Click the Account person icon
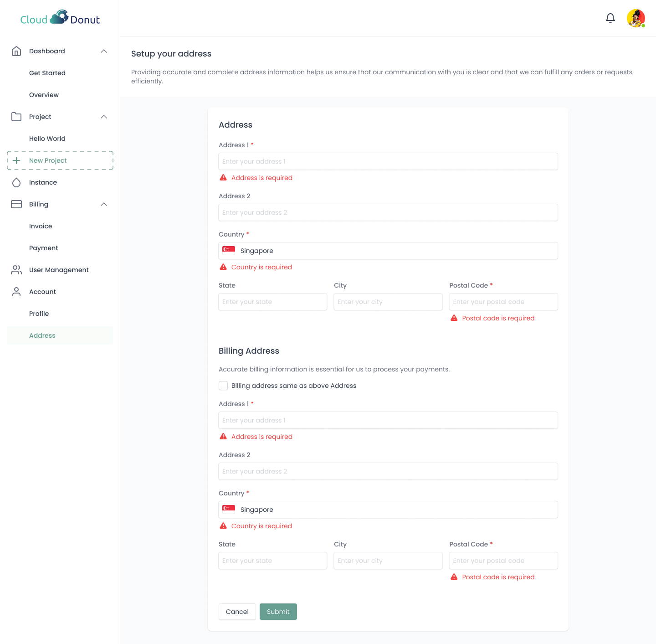Image resolution: width=656 pixels, height=644 pixels. (x=16, y=292)
